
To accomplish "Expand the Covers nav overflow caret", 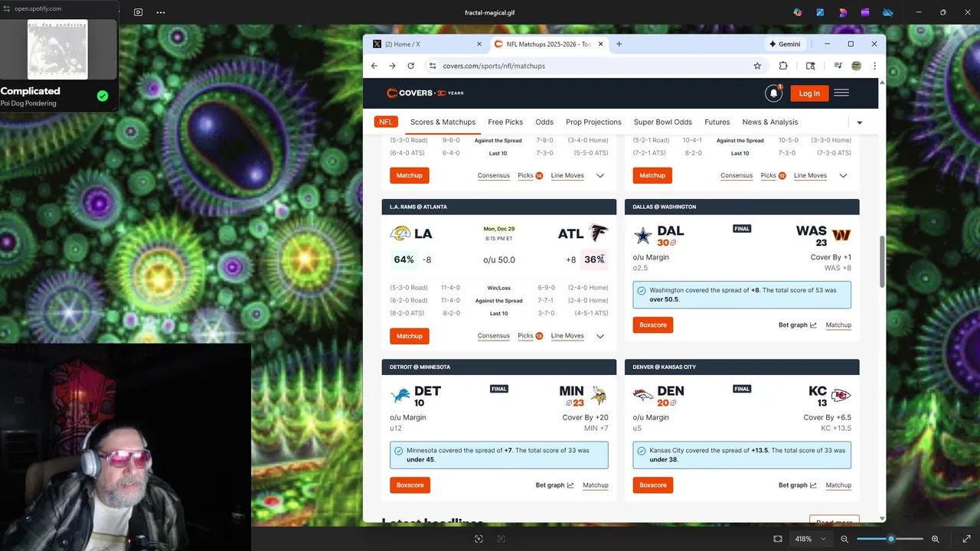I will click(859, 122).
